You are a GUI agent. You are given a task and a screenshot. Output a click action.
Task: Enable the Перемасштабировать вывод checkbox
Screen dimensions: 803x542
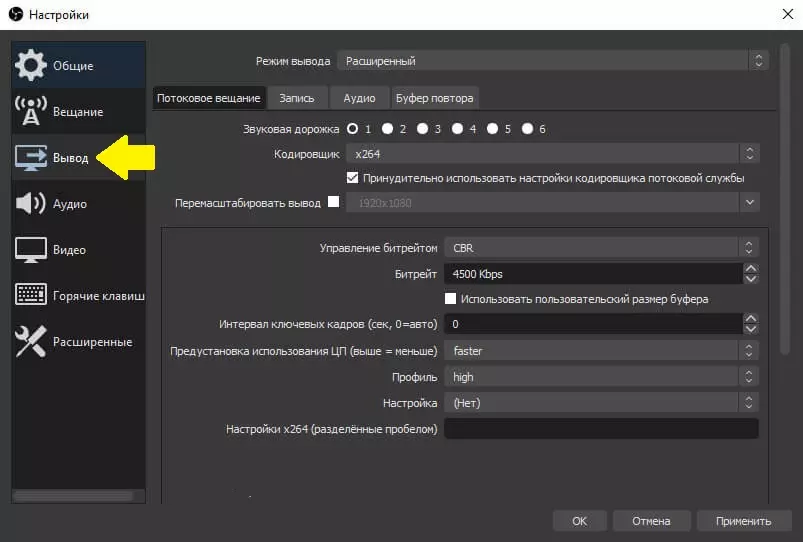coord(333,202)
